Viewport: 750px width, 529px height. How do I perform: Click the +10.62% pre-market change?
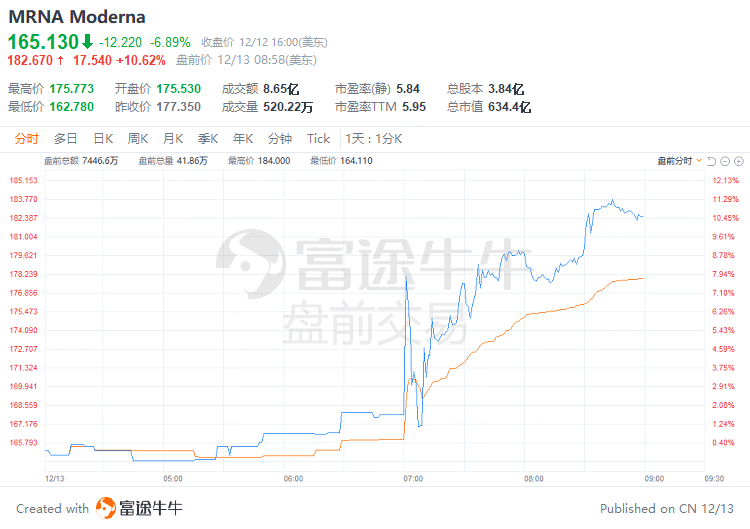pos(141,60)
